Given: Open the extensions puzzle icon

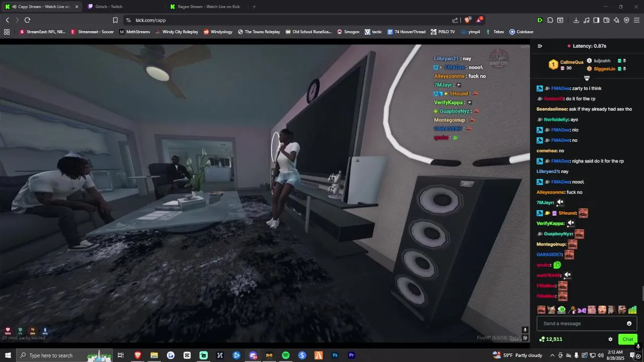Looking at the screenshot, I should [x=550, y=20].
